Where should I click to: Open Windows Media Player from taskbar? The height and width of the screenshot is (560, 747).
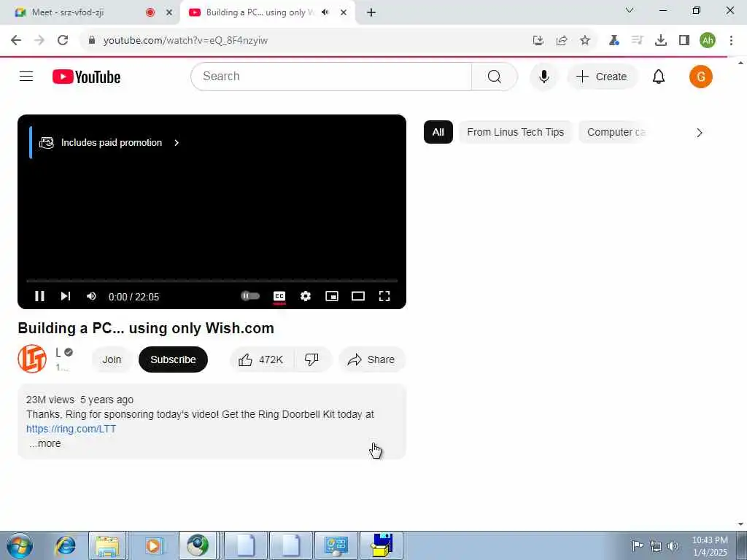153,545
